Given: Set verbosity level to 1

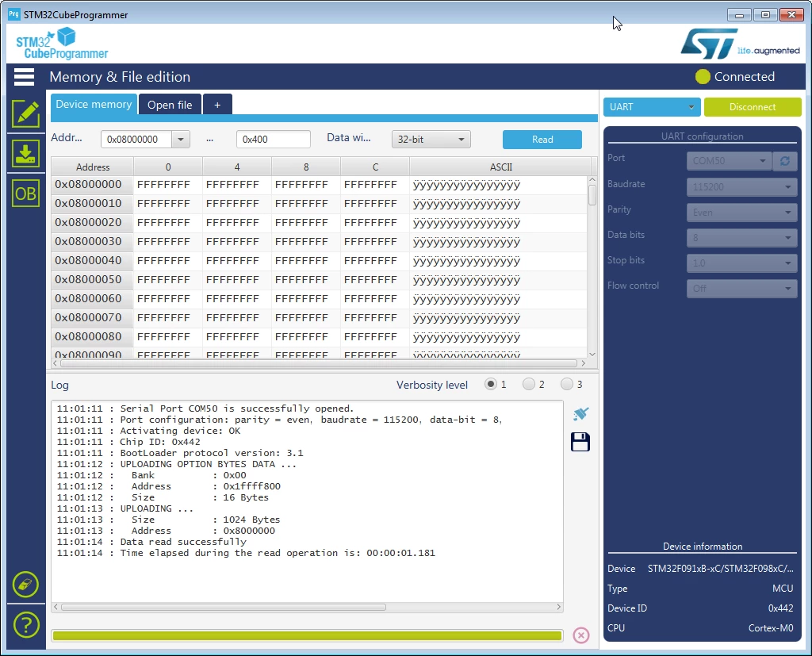Looking at the screenshot, I should click(x=490, y=385).
